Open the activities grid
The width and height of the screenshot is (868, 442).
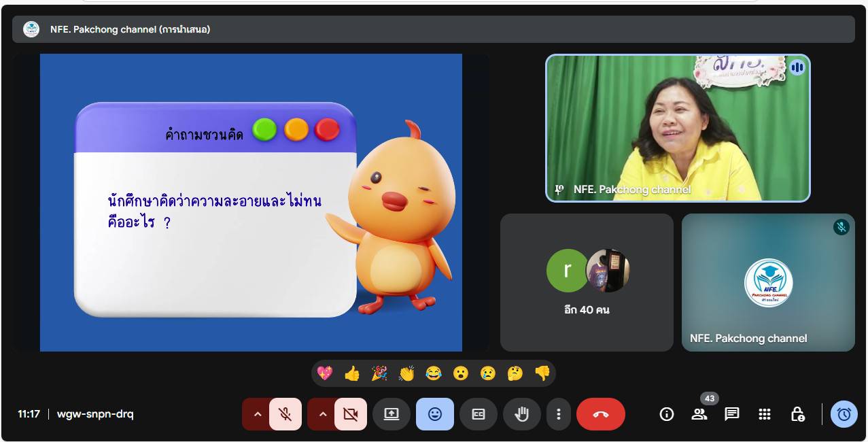(x=765, y=414)
